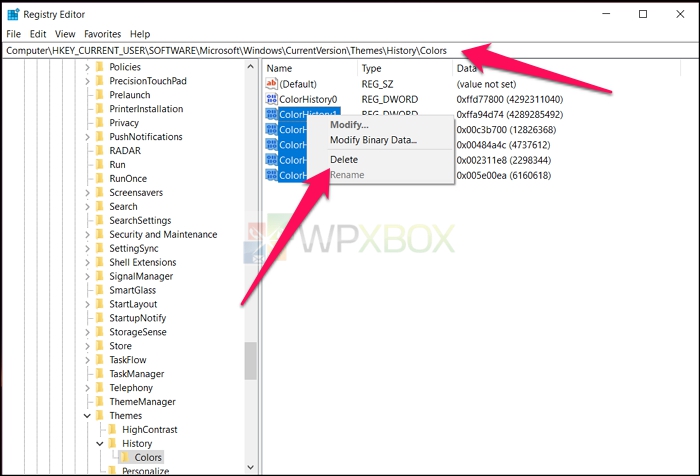Click the Store folder icon
700x476 pixels.
tap(100, 346)
